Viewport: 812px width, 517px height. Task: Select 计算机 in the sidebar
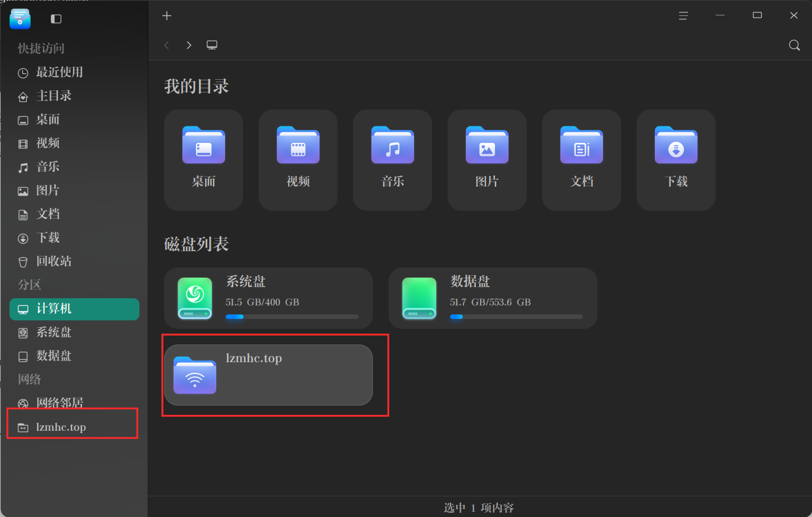pos(74,309)
